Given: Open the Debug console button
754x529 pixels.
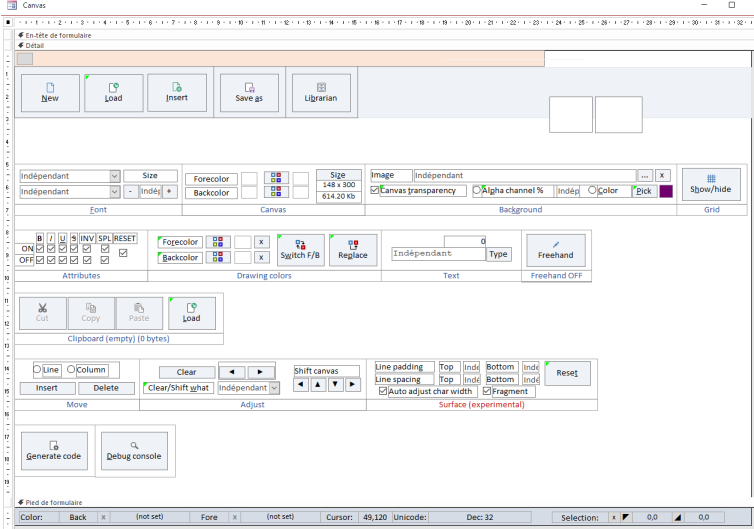Looking at the screenshot, I should [134, 451].
